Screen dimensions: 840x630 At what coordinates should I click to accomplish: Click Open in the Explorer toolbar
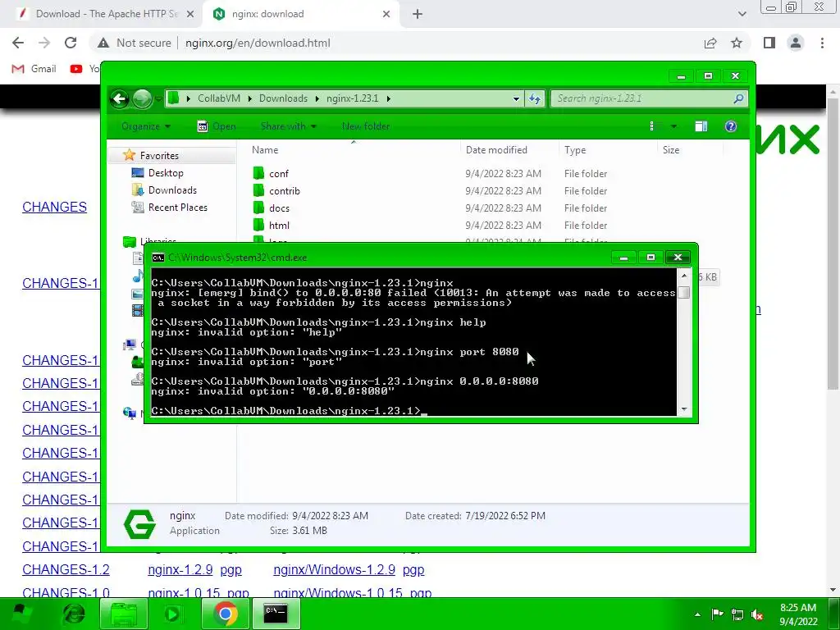click(217, 126)
